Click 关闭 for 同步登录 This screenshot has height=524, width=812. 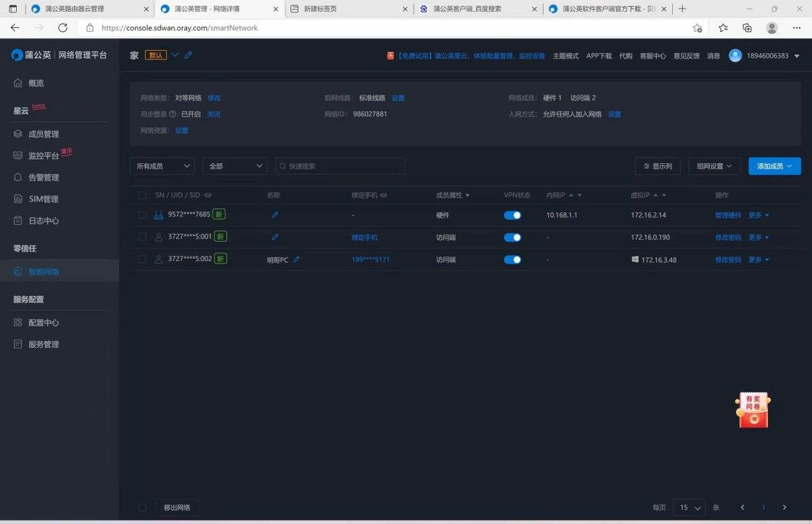pyautogui.click(x=214, y=114)
